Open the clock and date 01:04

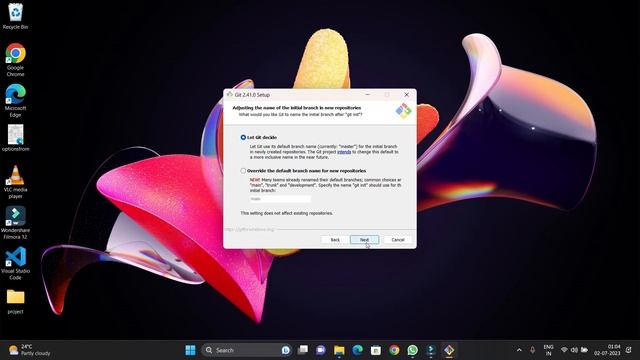pos(607,350)
